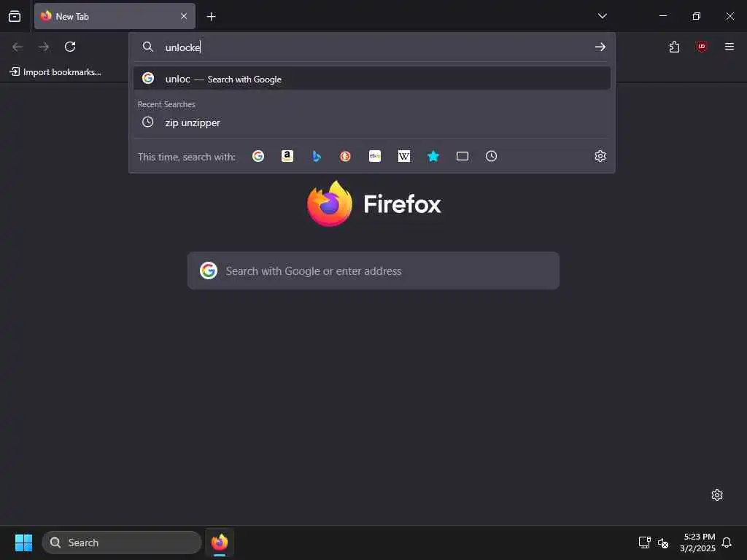Screen dimensions: 747x560
Task: Open the Extensions puzzle icon
Action: tap(674, 47)
